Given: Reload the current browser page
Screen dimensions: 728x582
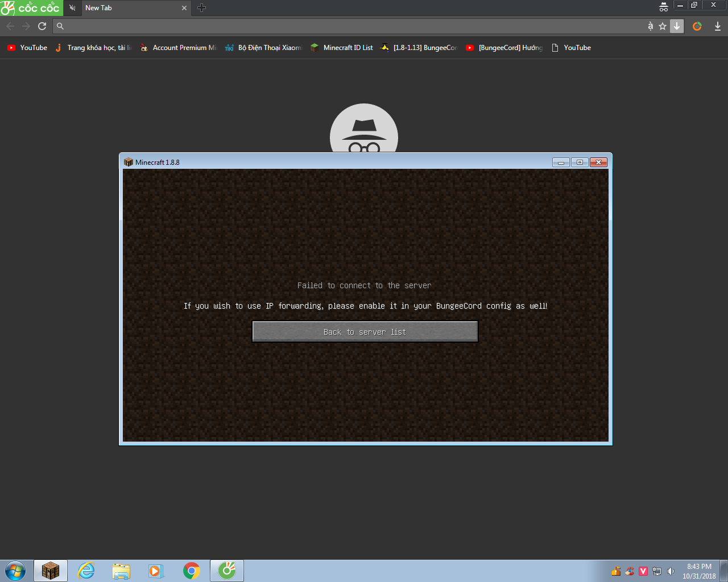Looking at the screenshot, I should [42, 26].
